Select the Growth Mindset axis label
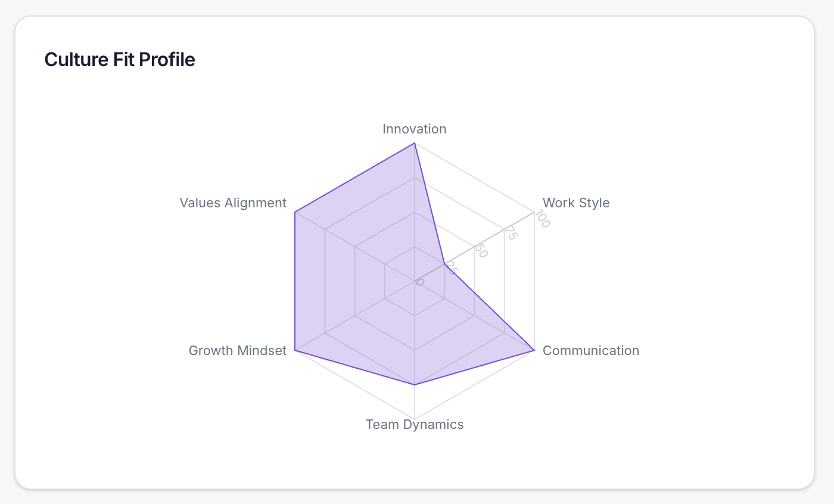This screenshot has height=504, width=834. click(237, 350)
